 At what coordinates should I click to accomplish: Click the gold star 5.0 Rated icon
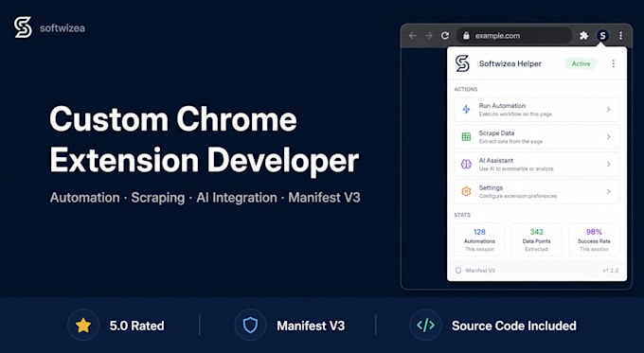(x=83, y=326)
